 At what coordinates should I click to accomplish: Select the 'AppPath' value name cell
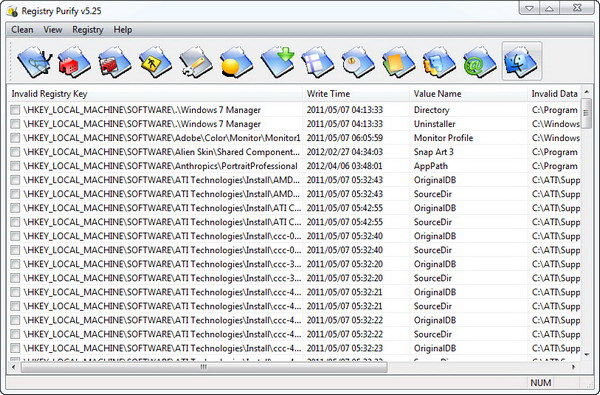430,166
